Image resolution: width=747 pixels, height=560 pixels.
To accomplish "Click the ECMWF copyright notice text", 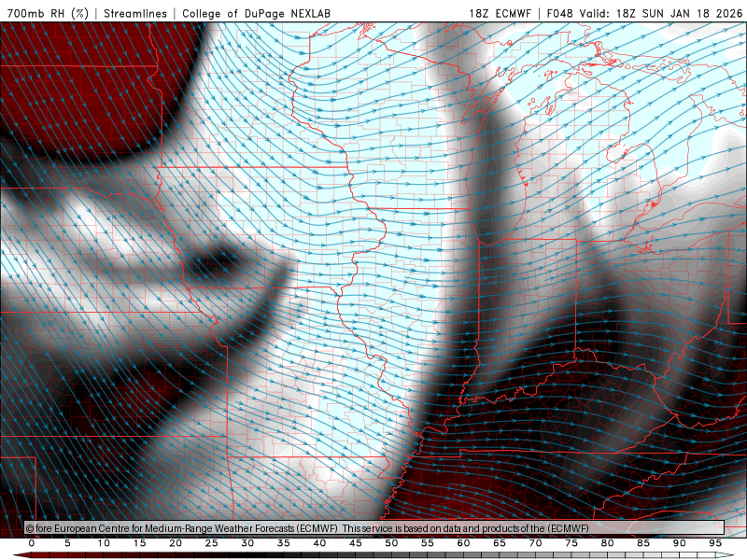I will coord(307,528).
